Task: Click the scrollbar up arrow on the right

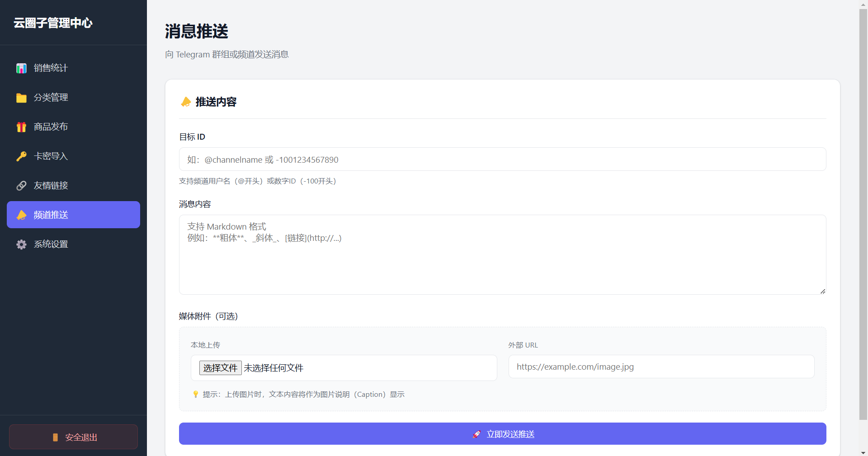Action: tap(863, 4)
